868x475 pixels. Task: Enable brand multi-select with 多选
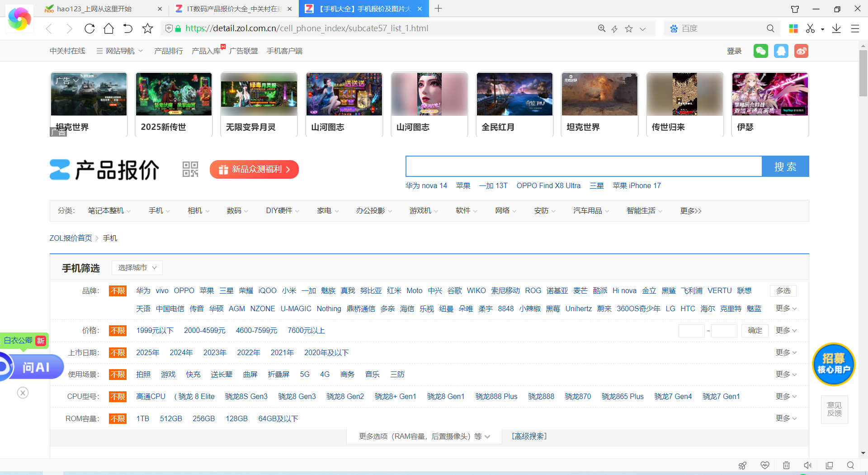tap(783, 291)
